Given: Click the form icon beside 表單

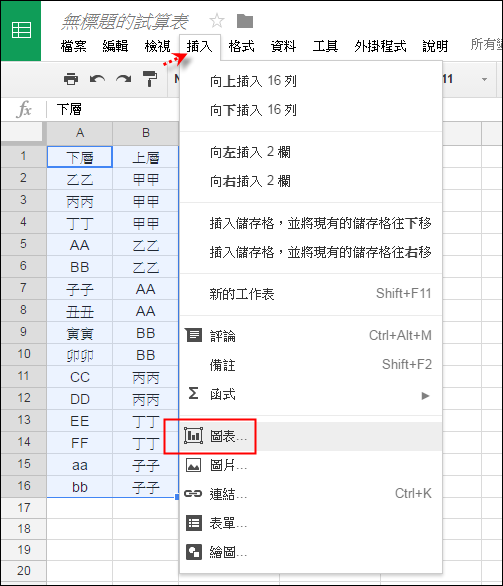Looking at the screenshot, I should pos(194,523).
